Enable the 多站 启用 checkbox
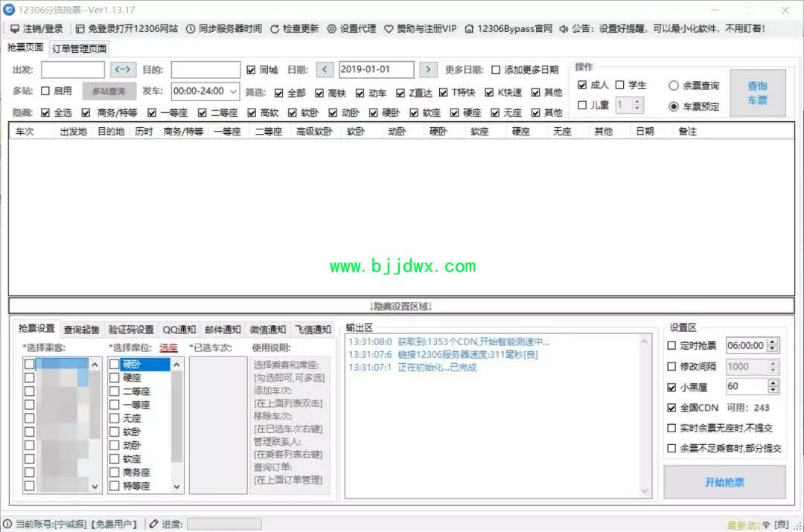The image size is (804, 532). (x=45, y=91)
